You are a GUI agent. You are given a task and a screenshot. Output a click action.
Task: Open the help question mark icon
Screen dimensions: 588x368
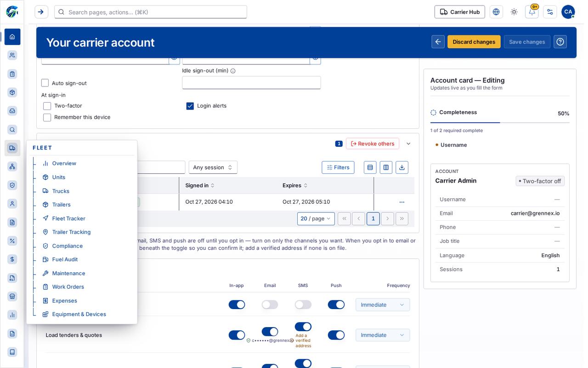560,42
